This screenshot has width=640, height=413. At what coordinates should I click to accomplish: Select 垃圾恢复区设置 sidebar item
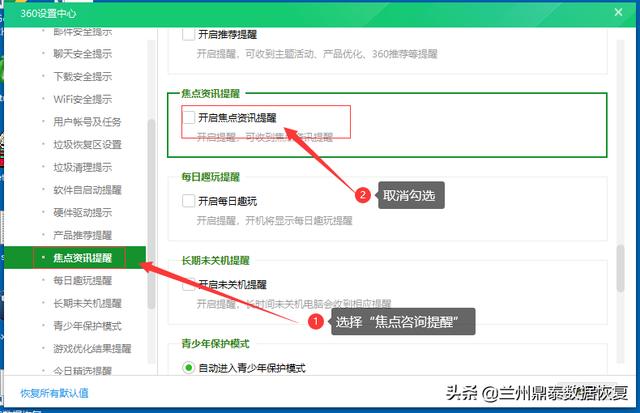coord(87,144)
